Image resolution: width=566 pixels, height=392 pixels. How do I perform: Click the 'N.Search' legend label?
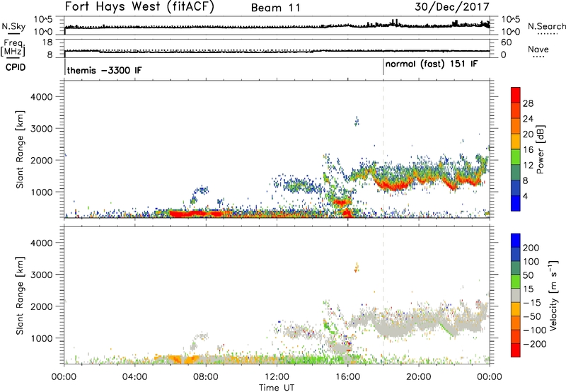pos(546,26)
